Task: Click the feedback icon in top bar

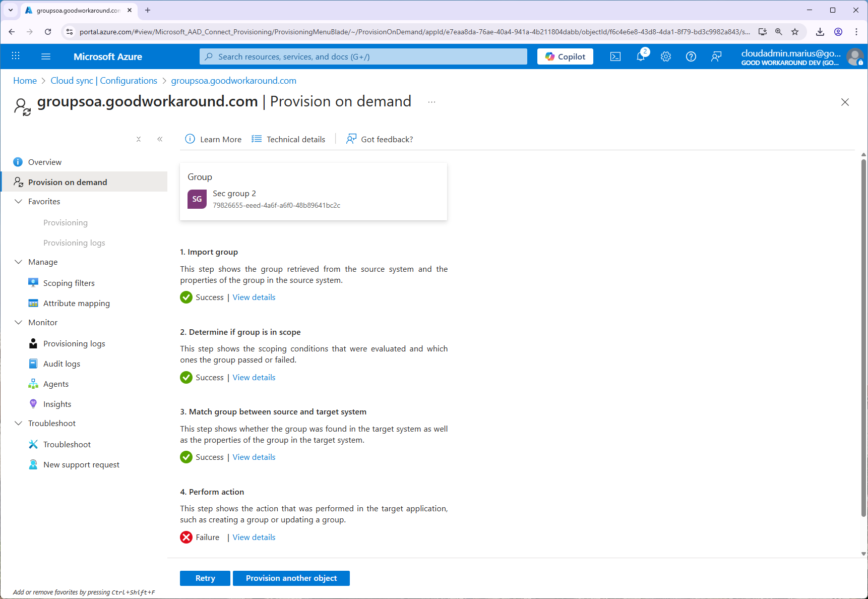Action: [716, 56]
